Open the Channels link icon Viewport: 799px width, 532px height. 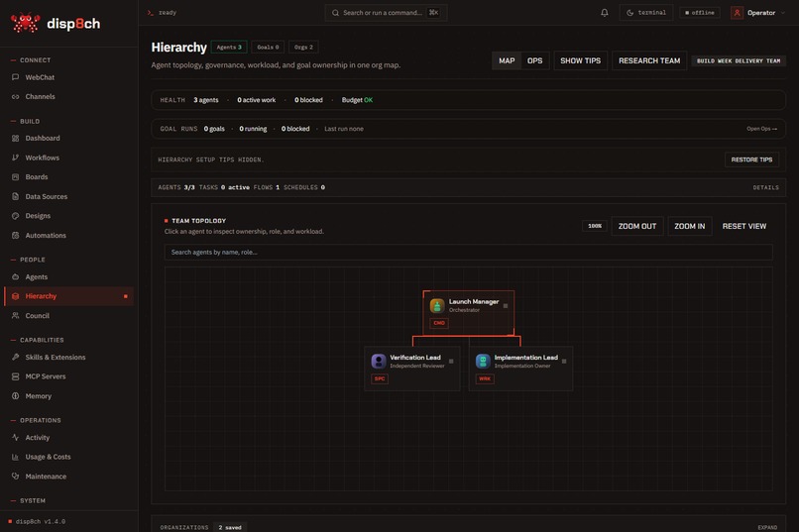point(15,97)
